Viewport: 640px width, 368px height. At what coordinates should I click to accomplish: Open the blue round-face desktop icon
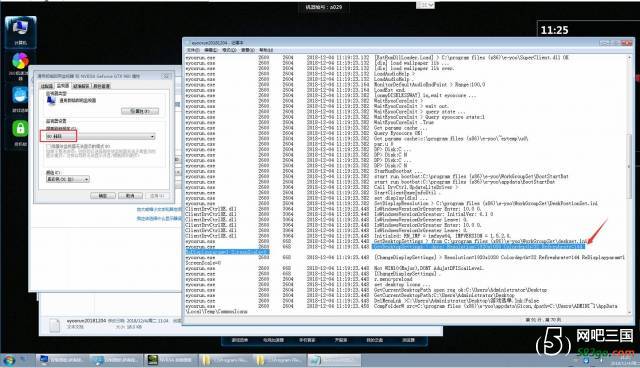click(20, 99)
